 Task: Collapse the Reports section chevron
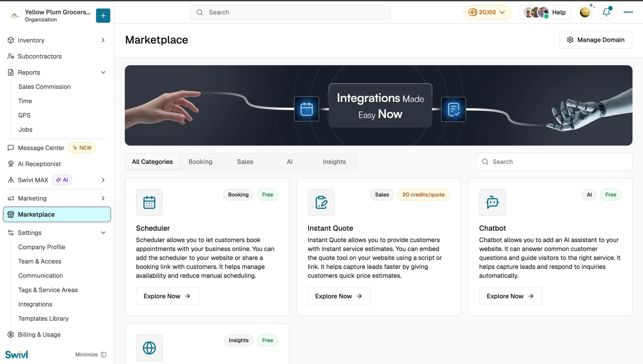coord(103,72)
